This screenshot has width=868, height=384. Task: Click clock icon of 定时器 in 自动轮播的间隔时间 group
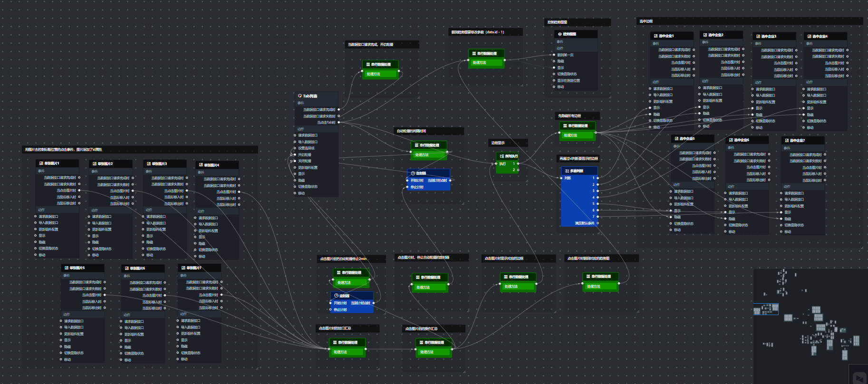tap(413, 173)
